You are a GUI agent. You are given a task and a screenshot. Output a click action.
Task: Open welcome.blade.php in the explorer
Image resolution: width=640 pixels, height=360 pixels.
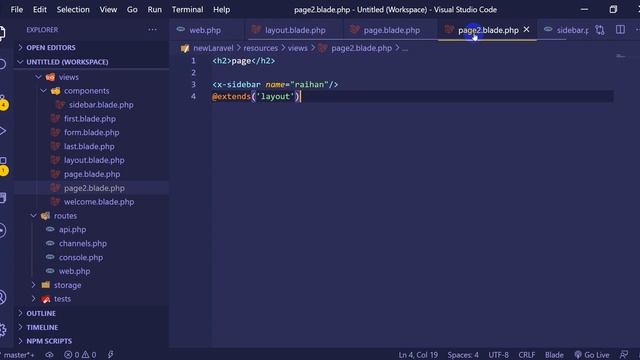91,202
